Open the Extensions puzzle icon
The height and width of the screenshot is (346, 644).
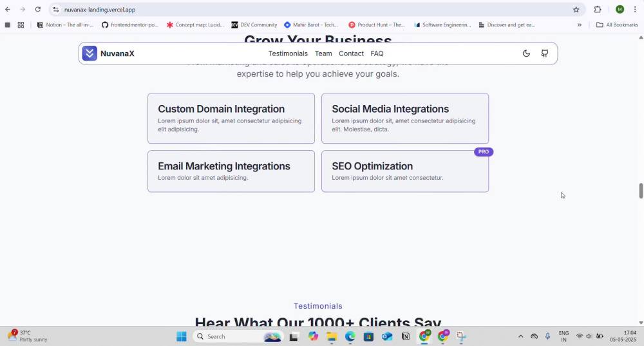pos(598,10)
